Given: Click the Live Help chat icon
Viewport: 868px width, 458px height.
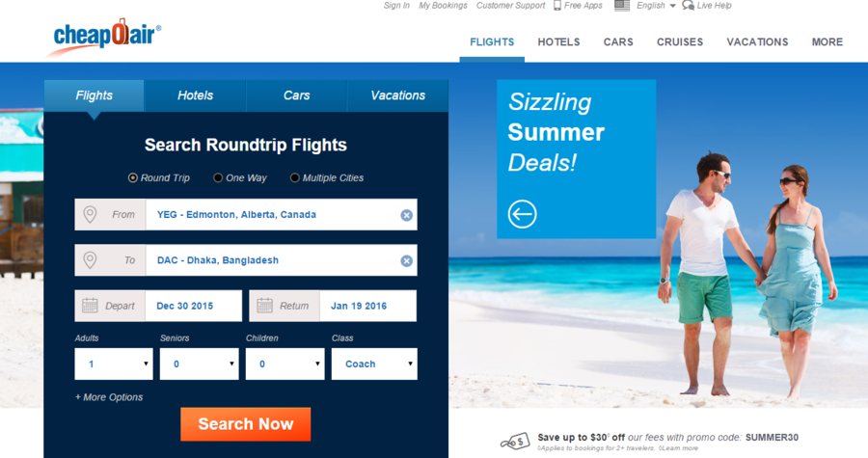Looking at the screenshot, I should click(688, 6).
